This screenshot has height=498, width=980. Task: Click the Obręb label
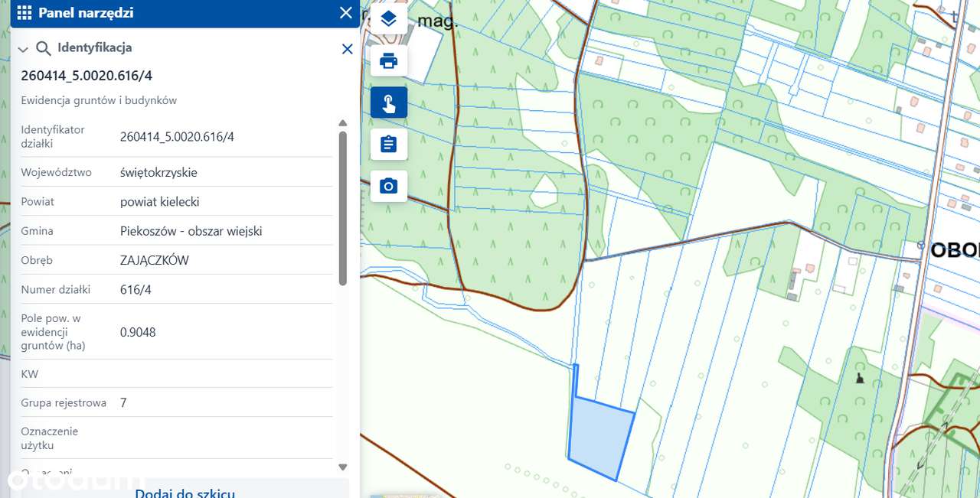(37, 260)
